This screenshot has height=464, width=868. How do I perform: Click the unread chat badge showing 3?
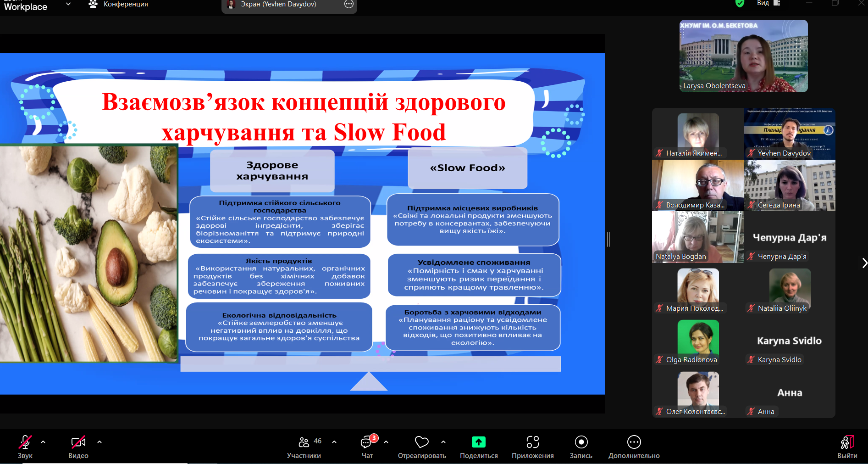point(374,438)
